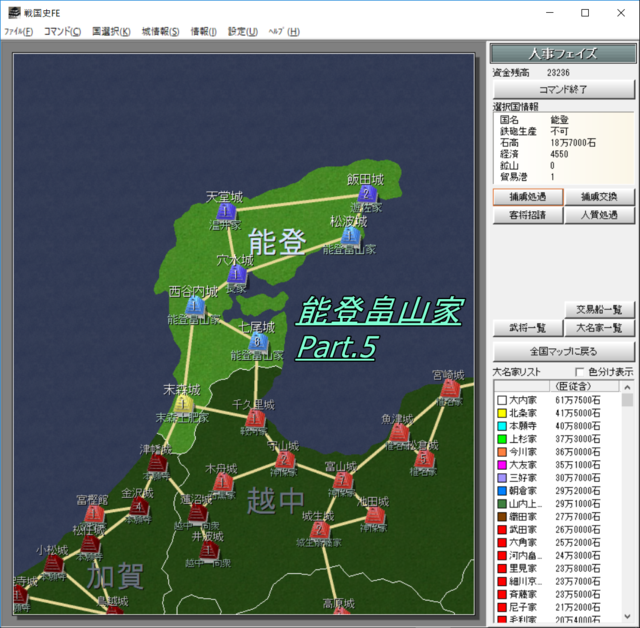This screenshot has height=628, width=640.
Task: Open the 交易船一覧 list
Action: pos(599,310)
